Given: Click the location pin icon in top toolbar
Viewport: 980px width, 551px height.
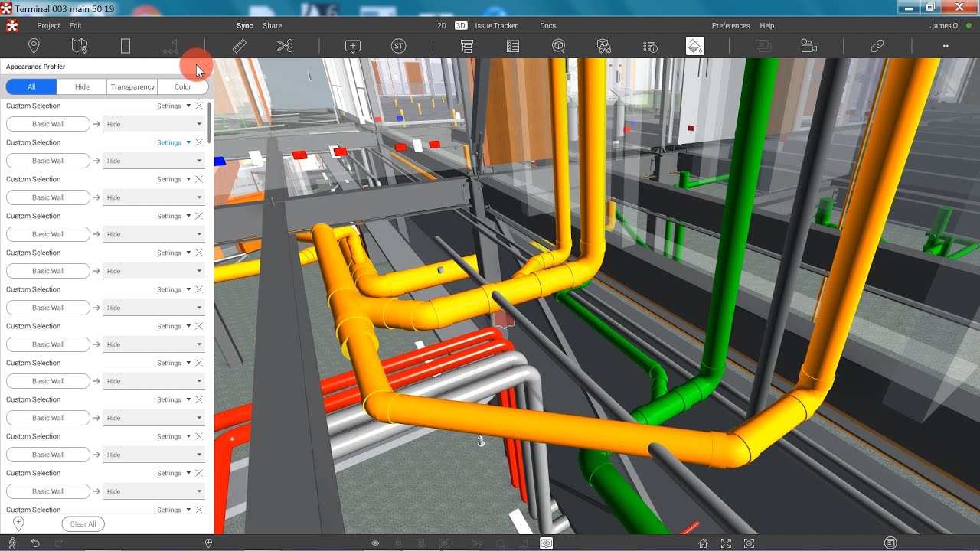Looking at the screenshot, I should tap(34, 46).
